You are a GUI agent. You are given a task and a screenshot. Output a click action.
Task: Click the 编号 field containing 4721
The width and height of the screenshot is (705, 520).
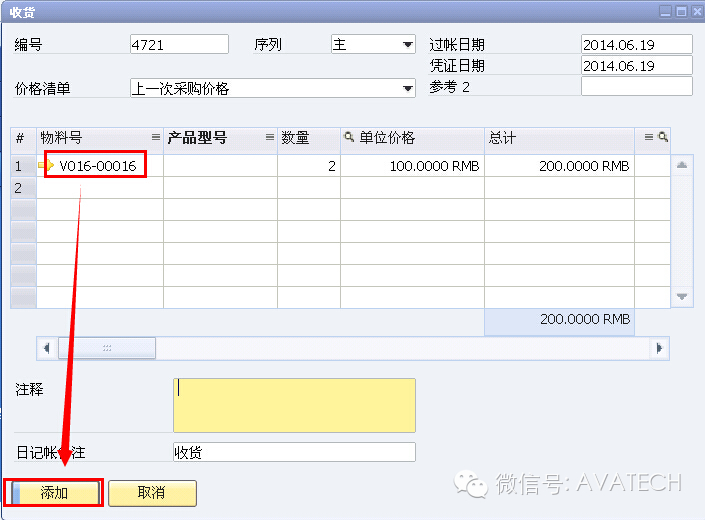(x=179, y=44)
